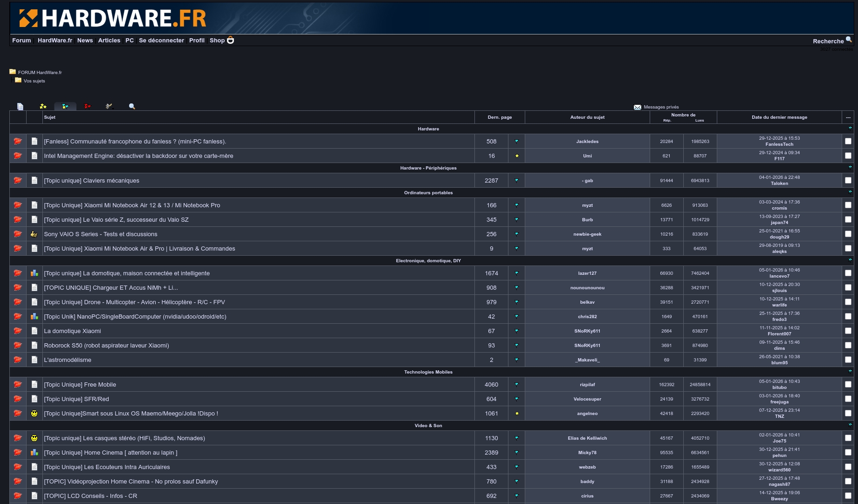858x504 pixels.
Task: Open the Roborock S50 topic link
Action: point(106,345)
